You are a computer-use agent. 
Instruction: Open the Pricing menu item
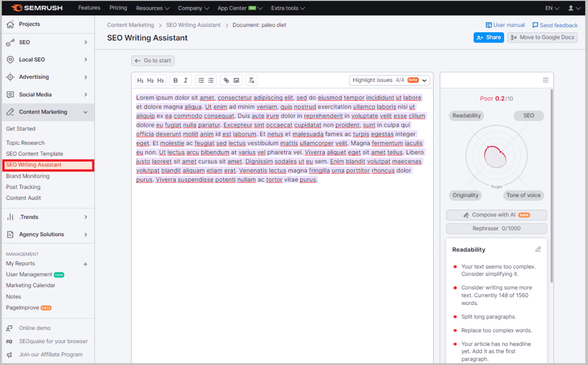[x=118, y=8]
